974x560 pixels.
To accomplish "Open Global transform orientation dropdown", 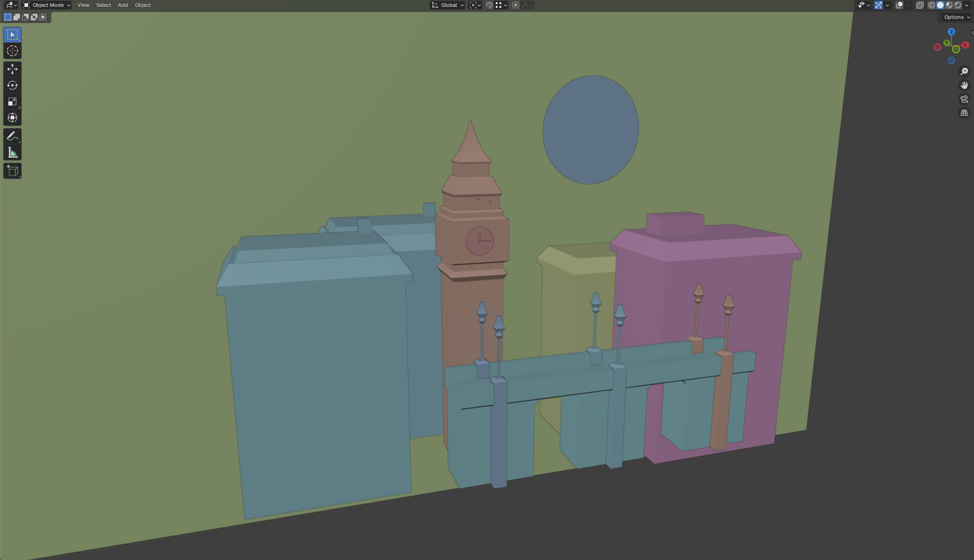I will 448,5.
